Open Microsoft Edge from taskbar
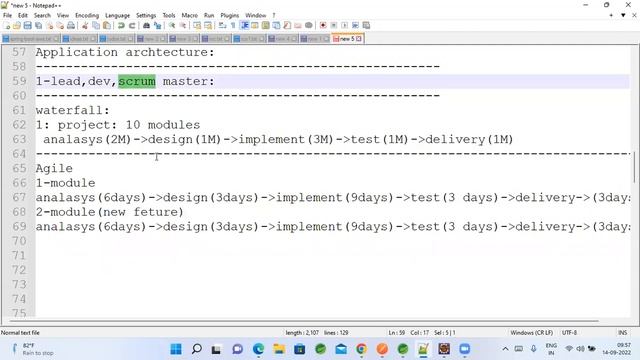 (258, 349)
